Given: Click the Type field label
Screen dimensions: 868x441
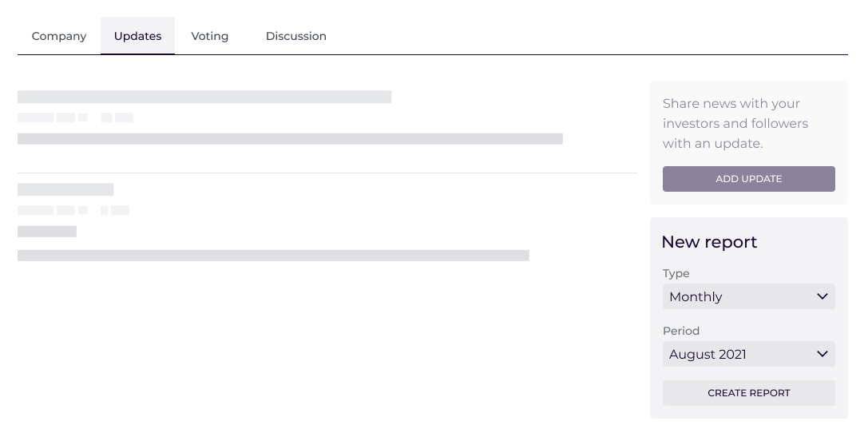Looking at the screenshot, I should 676,273.
